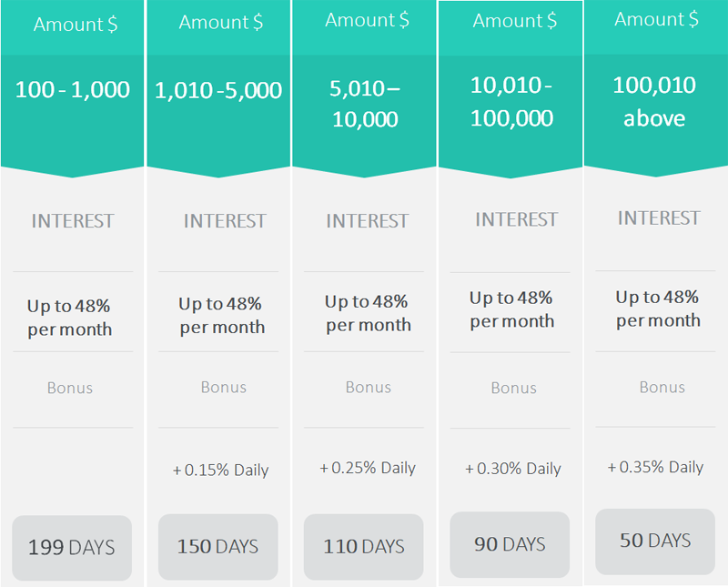
Task: Select the 1,010 -5,000 amount banner
Action: (218, 90)
